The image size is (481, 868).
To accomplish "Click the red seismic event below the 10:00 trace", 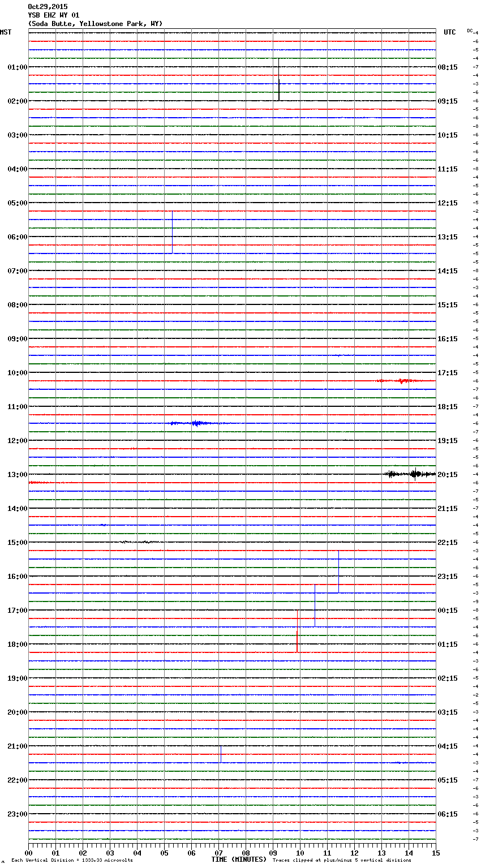I will (x=400, y=381).
